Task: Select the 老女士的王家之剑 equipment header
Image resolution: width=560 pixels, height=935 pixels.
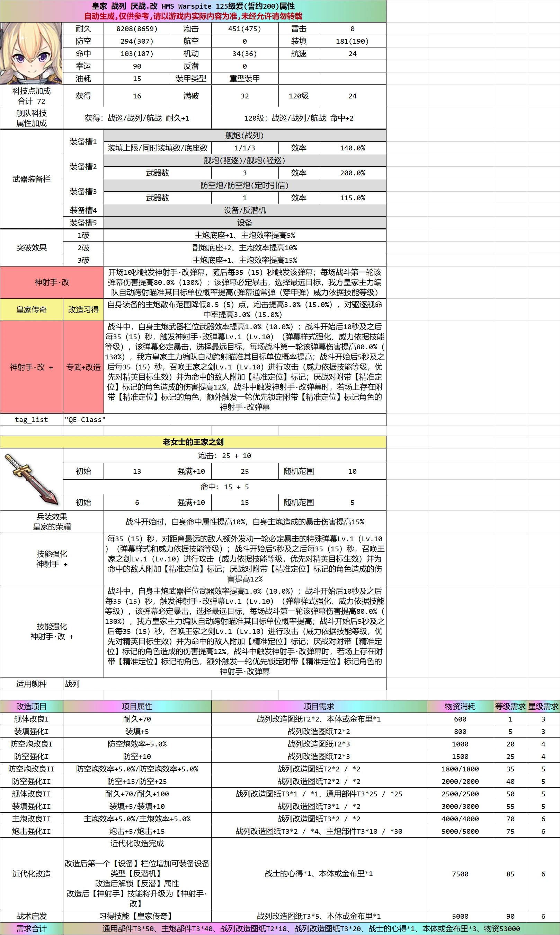Action: [x=193, y=442]
